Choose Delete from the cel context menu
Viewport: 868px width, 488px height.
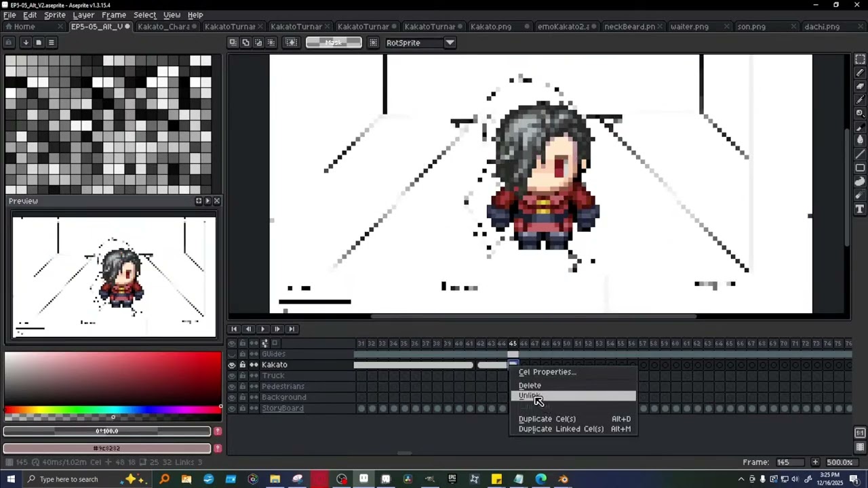(x=574, y=386)
